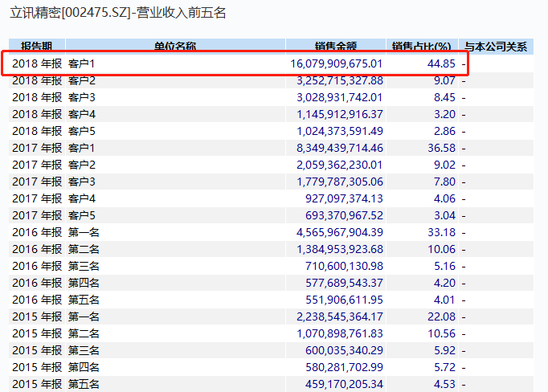Click the 33.18 percentage cell
The width and height of the screenshot is (548, 392).
[x=441, y=232]
